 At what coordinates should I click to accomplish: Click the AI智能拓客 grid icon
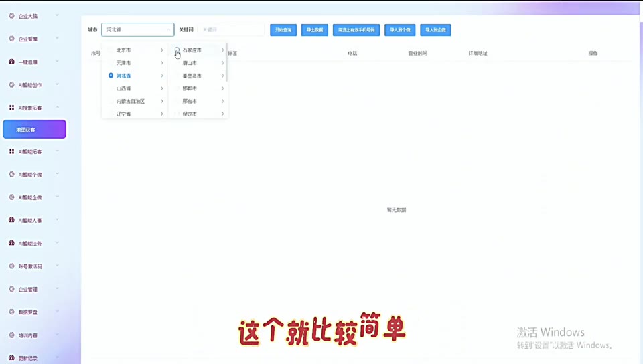11,151
